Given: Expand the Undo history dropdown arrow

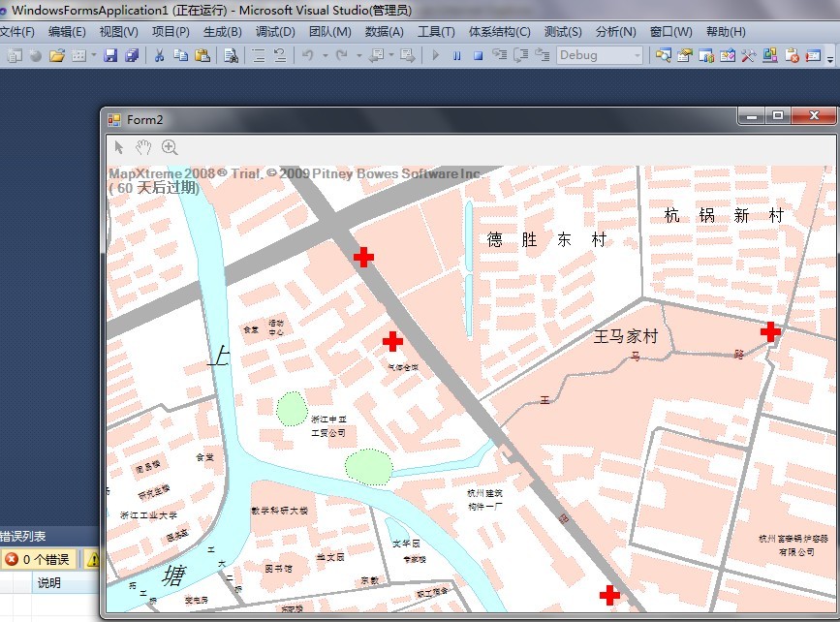Looking at the screenshot, I should pyautogui.click(x=324, y=55).
